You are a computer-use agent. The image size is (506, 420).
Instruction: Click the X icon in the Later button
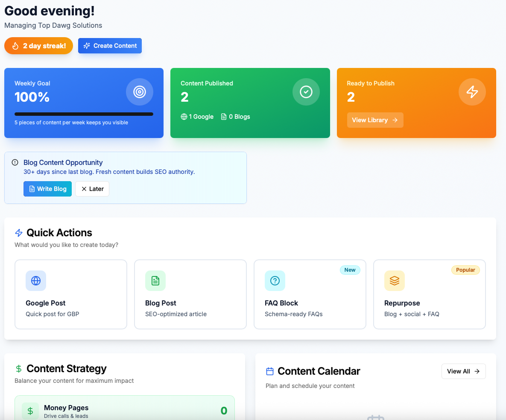84,189
